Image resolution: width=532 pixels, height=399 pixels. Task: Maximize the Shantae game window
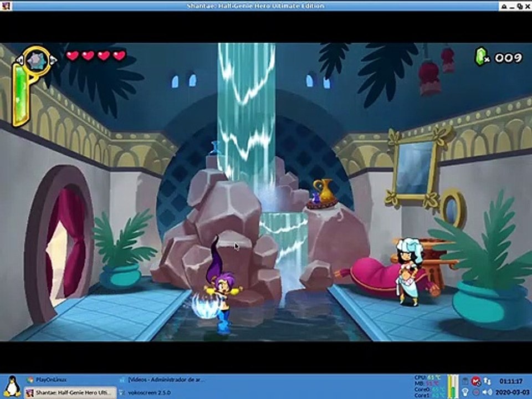520,7
